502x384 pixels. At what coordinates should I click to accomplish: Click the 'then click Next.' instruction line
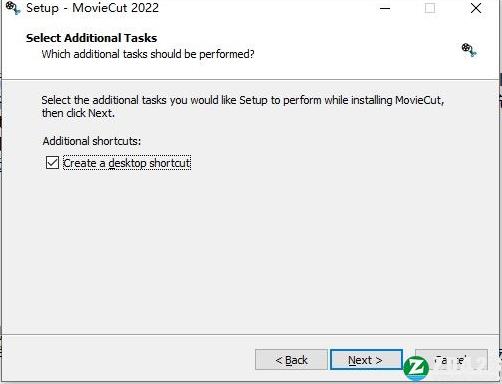coord(78,113)
